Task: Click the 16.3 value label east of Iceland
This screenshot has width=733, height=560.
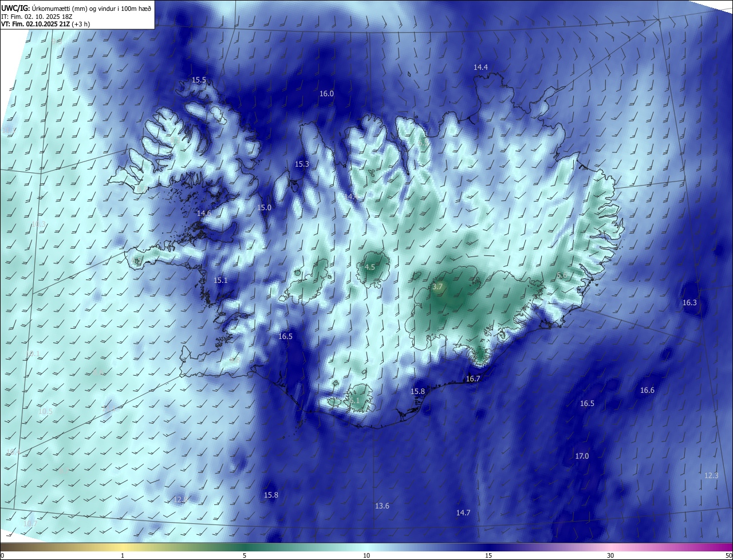Action: tap(689, 303)
